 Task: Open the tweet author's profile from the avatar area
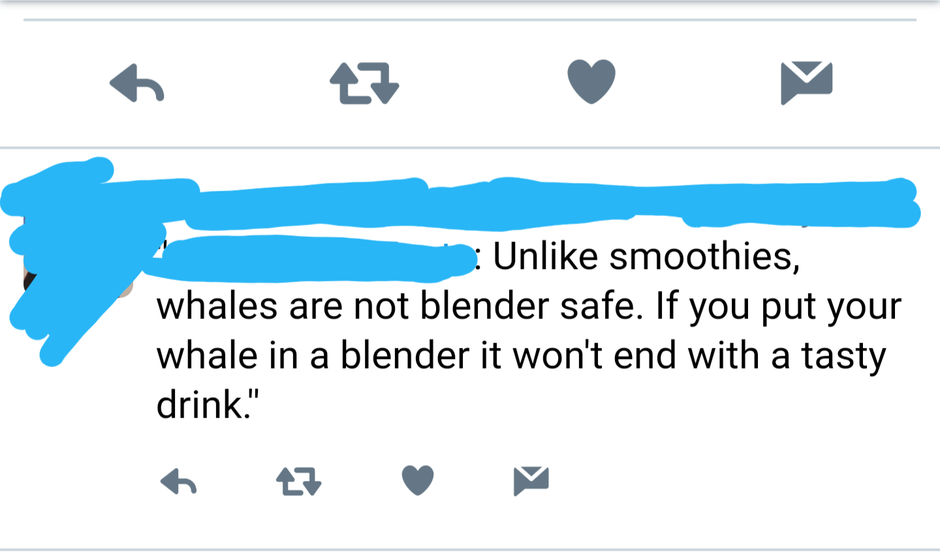coord(72,261)
